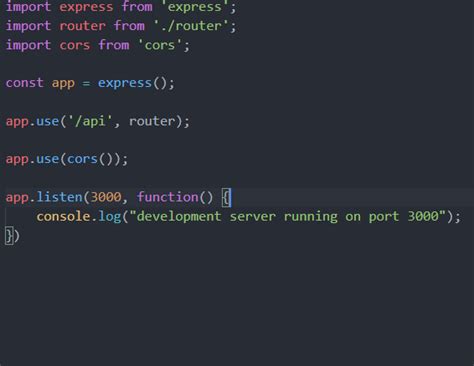Image resolution: width=474 pixels, height=366 pixels.
Task: Click the log method name
Action: coord(110,217)
